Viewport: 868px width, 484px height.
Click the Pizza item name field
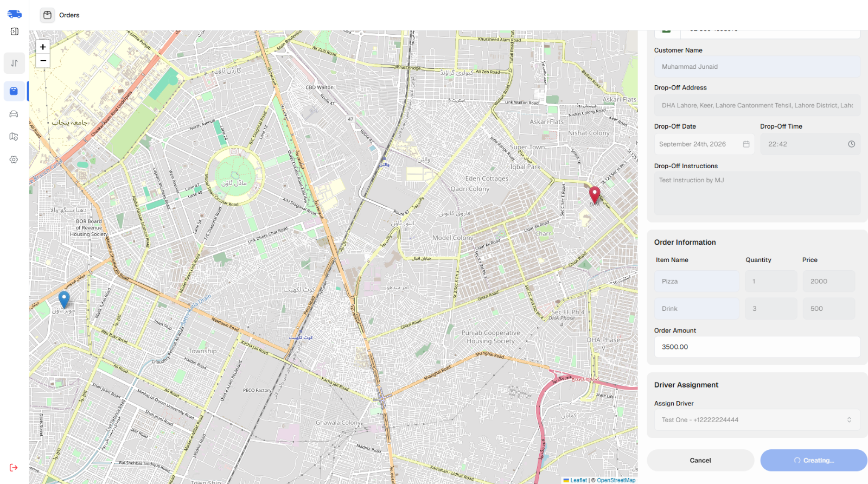pos(697,282)
